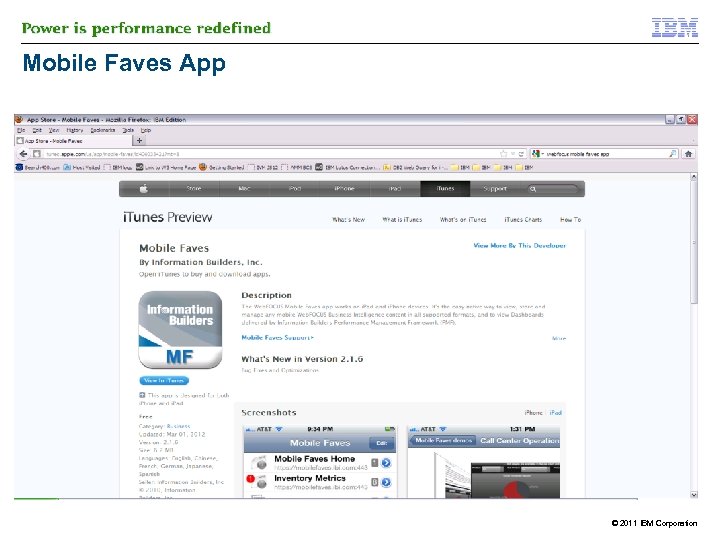Viewport: 720px width, 540px height.
Task: Click View More By This Developer
Action: (520, 246)
